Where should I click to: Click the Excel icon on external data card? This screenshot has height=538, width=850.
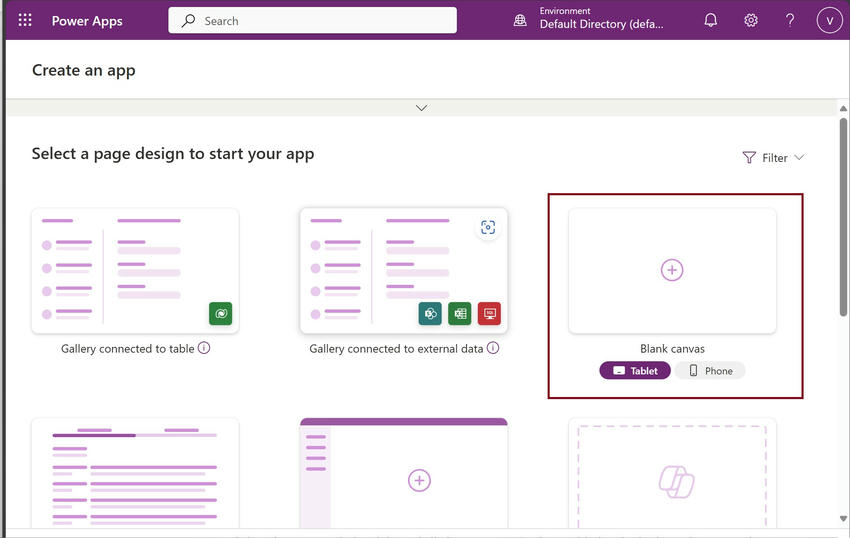coord(460,313)
